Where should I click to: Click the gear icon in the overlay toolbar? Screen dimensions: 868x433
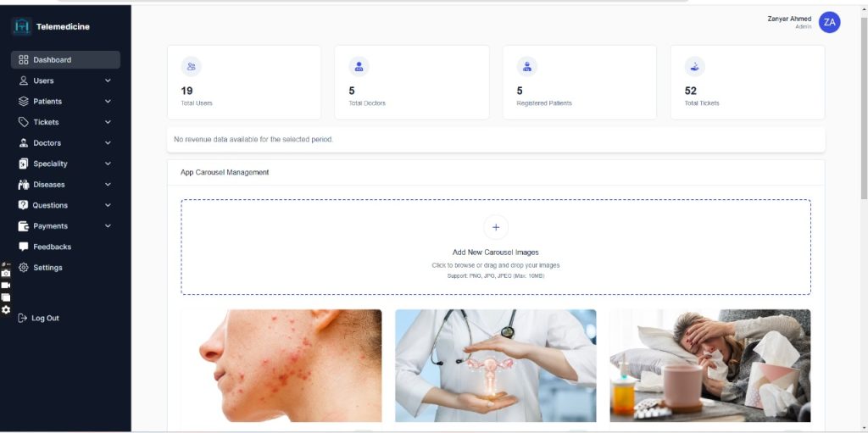6,309
